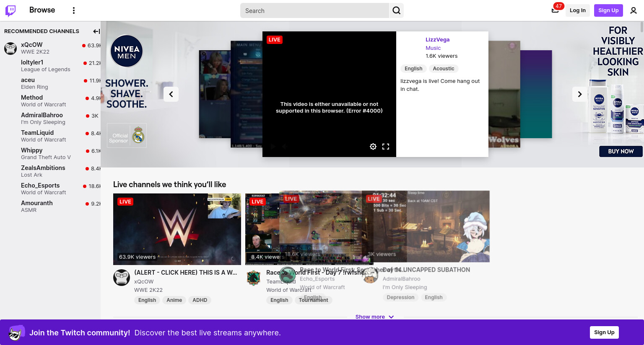
Task: Click the Log In button
Action: (577, 10)
